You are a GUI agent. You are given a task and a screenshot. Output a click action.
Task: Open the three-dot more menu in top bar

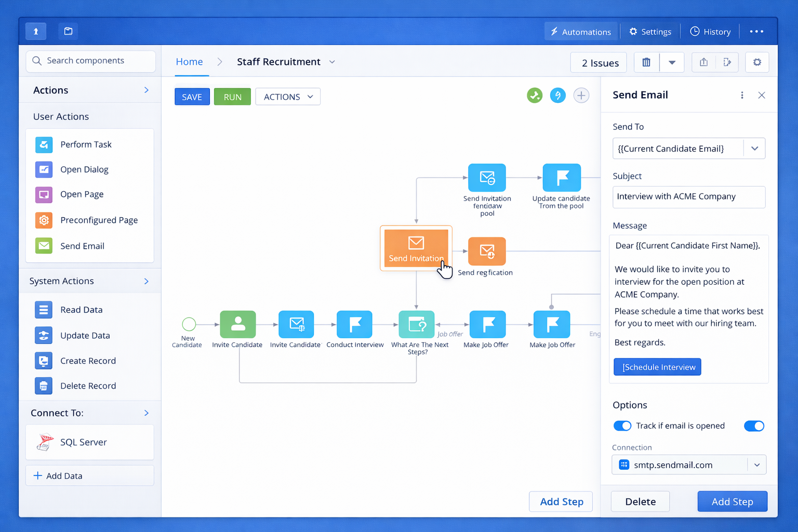(756, 32)
